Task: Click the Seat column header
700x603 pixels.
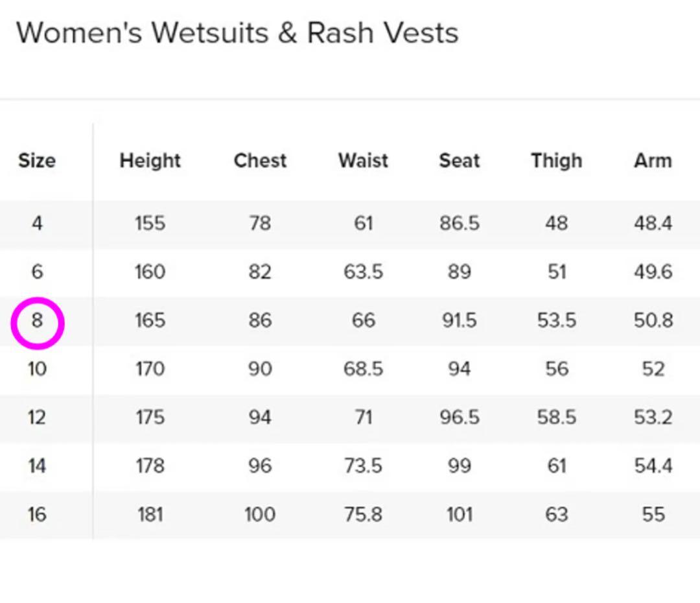Action: tap(460, 161)
